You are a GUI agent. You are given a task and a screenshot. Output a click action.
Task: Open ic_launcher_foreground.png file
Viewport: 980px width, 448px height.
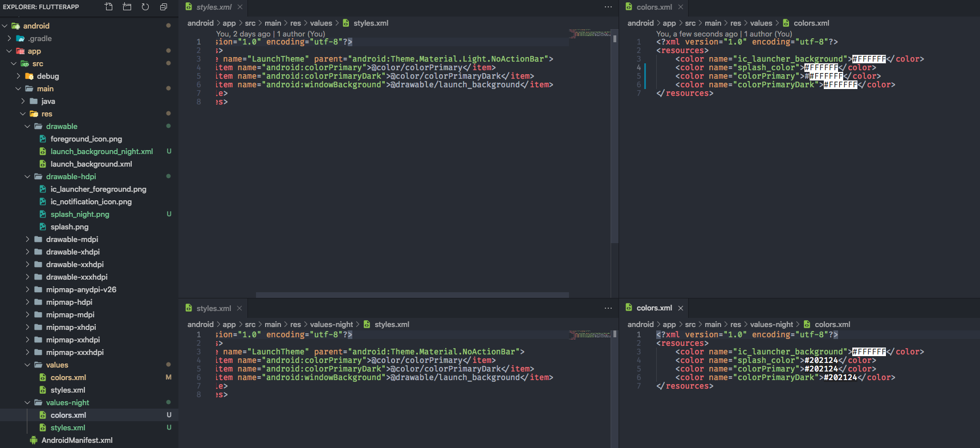click(98, 189)
